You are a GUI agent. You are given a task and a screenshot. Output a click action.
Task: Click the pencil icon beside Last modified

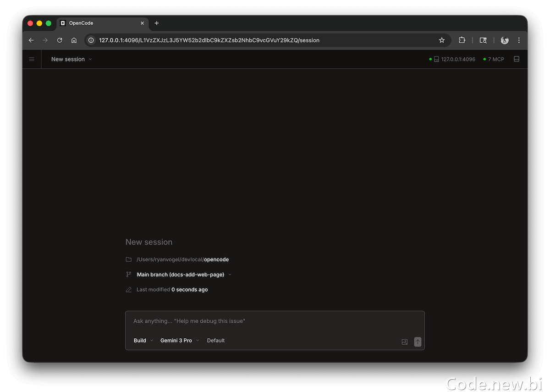tap(129, 290)
